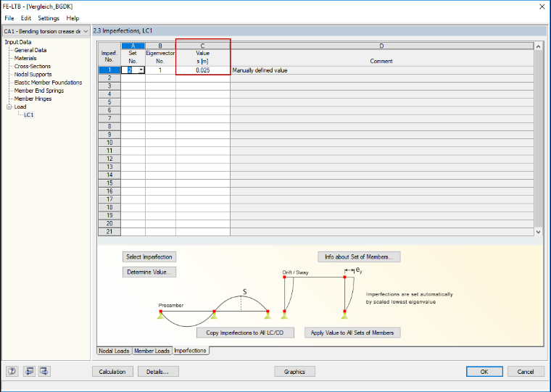Image resolution: width=551 pixels, height=392 pixels.
Task: Click the value cell showing 0.025
Action: 203,70
